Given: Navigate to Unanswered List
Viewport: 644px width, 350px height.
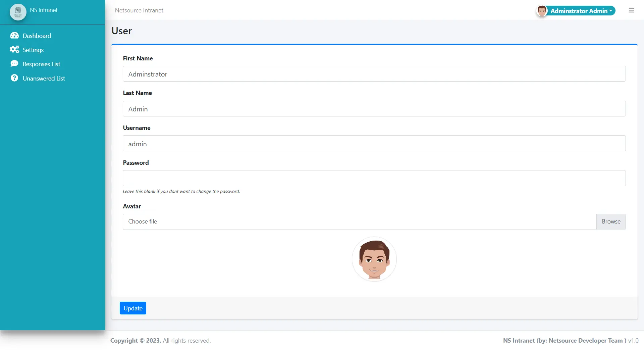Looking at the screenshot, I should click(44, 78).
